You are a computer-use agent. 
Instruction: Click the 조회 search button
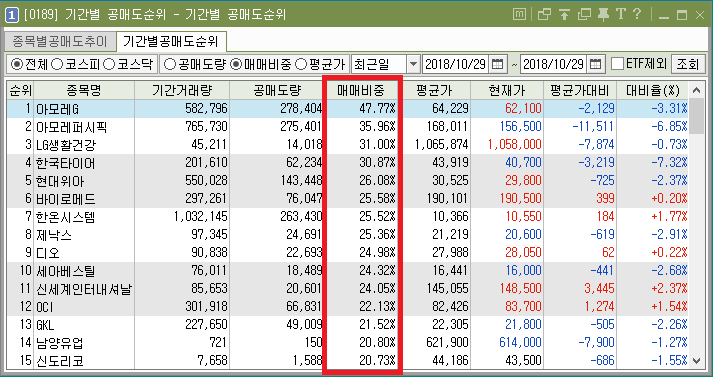(687, 64)
